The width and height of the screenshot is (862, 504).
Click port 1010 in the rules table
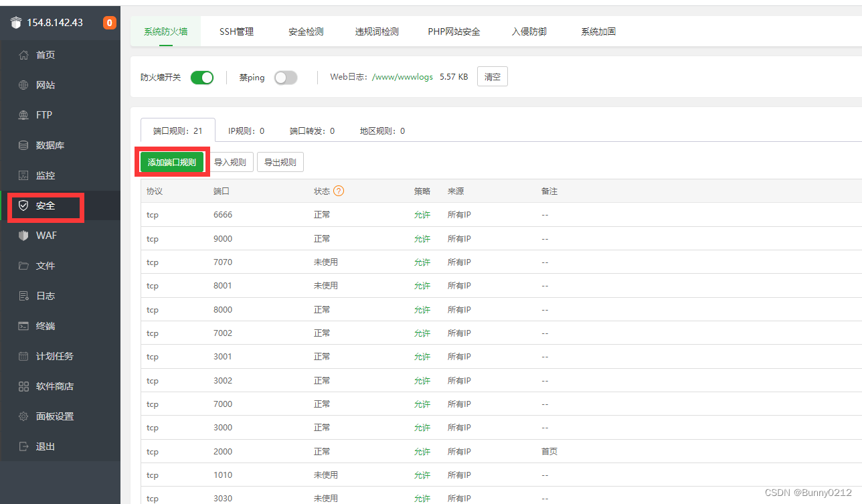click(x=223, y=475)
